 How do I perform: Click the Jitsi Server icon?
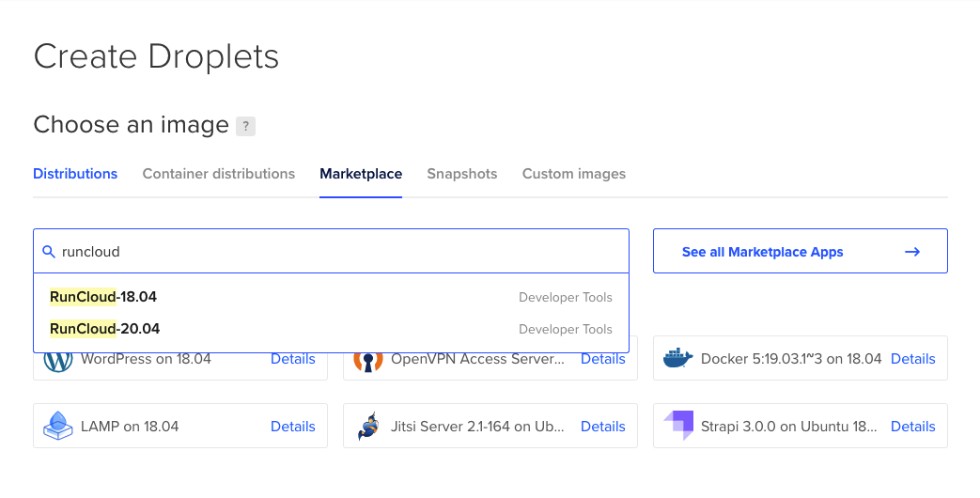[x=368, y=426]
